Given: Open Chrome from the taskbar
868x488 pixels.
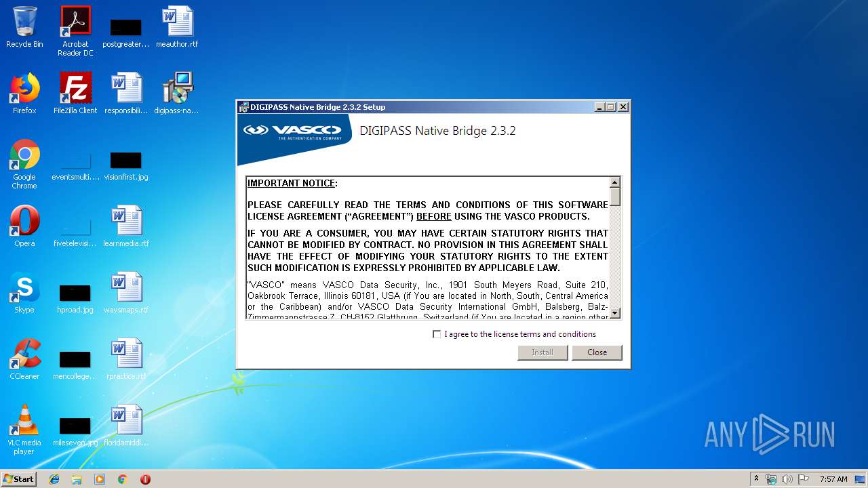Looking at the screenshot, I should pos(123,479).
